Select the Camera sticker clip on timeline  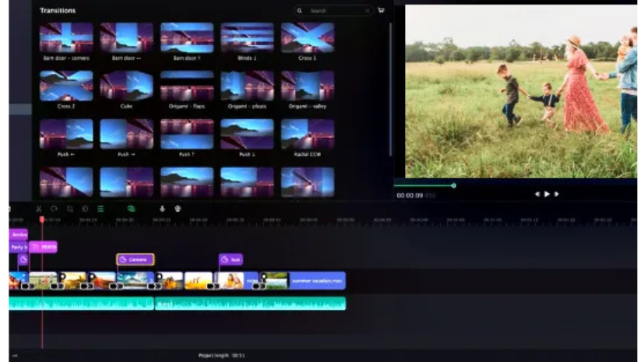pyautogui.click(x=135, y=259)
